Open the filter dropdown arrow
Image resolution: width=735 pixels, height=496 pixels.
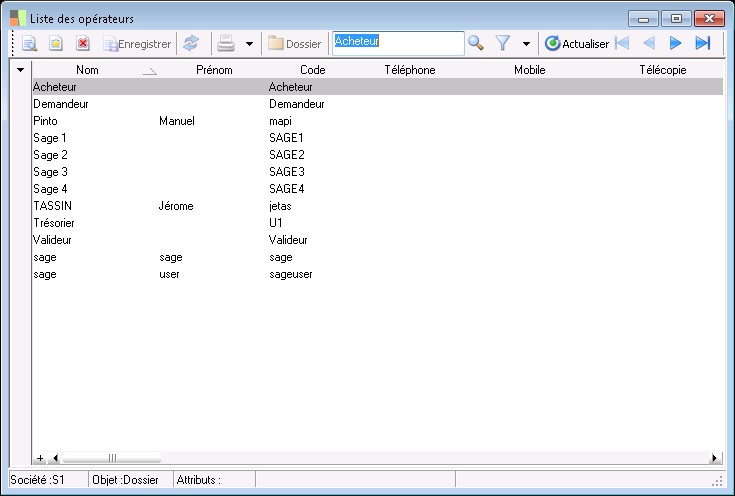click(x=526, y=44)
